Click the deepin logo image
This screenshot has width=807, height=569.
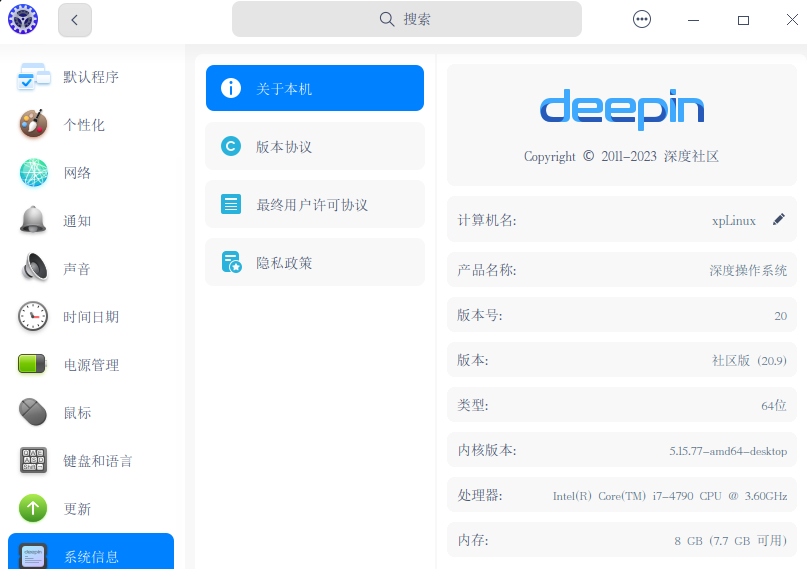[622, 109]
